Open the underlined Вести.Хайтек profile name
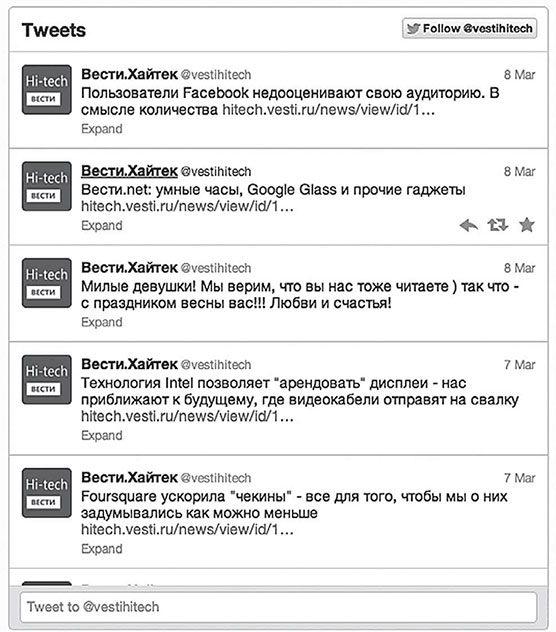 point(129,171)
